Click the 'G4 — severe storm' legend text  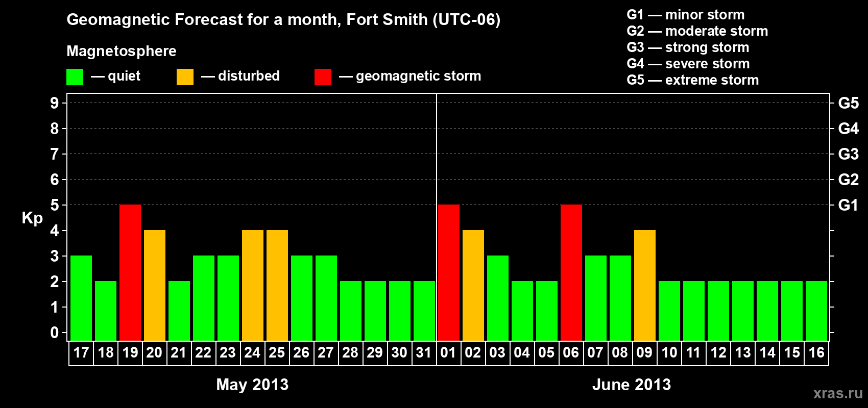point(688,64)
